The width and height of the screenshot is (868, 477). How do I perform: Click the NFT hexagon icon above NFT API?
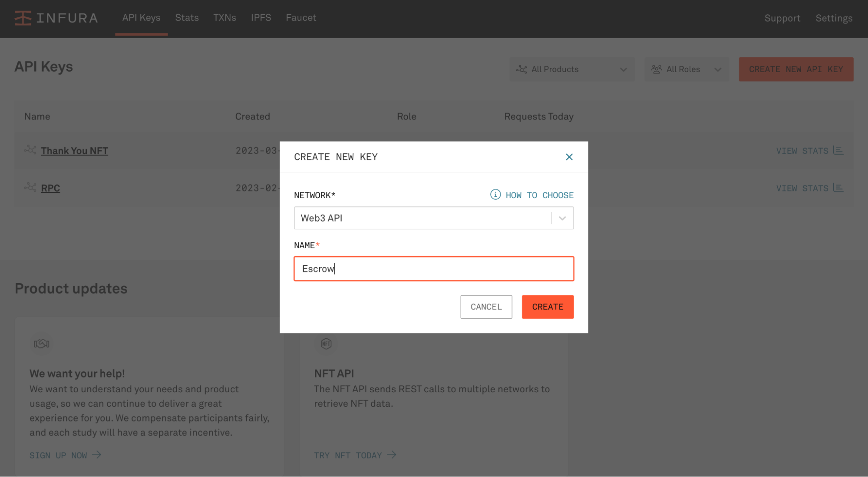pos(326,344)
